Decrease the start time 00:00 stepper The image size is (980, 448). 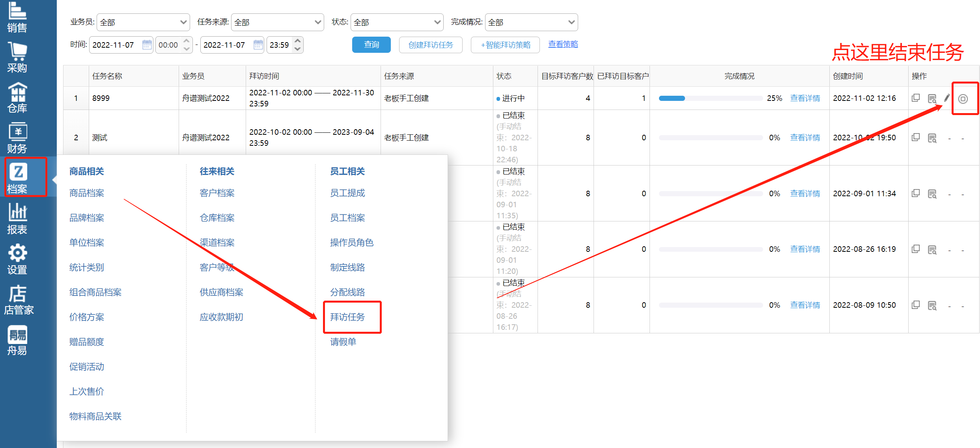187,49
